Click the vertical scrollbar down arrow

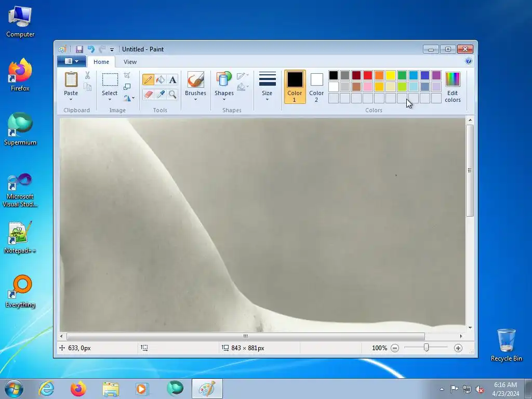(x=470, y=328)
